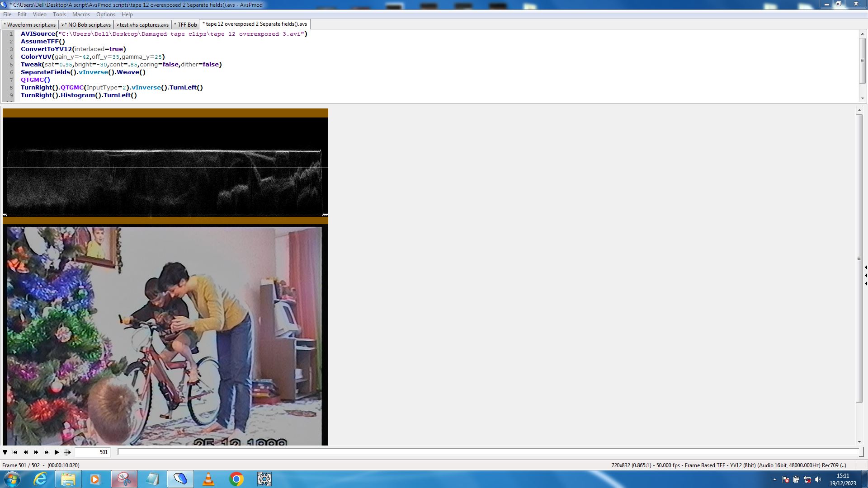Click the timeline slider handle at far end
This screenshot has width=868, height=488.
click(861, 452)
